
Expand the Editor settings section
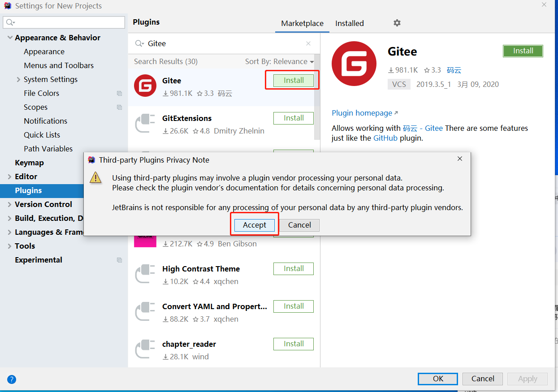point(10,177)
